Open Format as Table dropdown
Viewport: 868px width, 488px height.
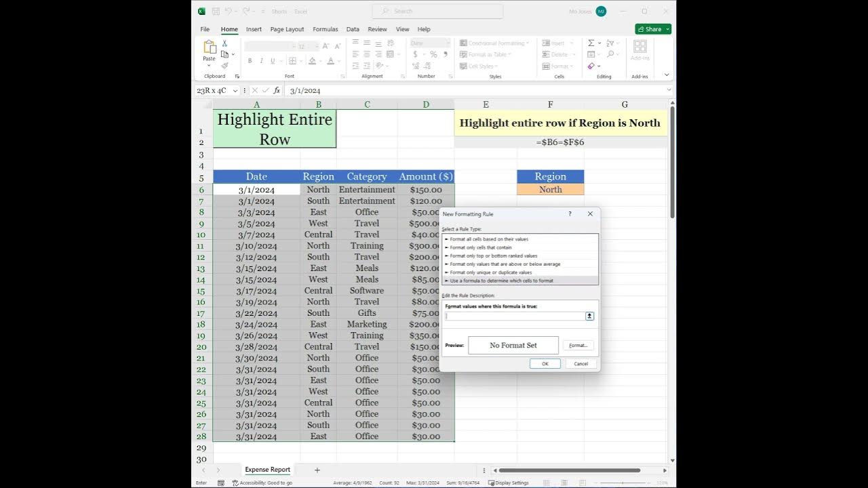(x=486, y=54)
